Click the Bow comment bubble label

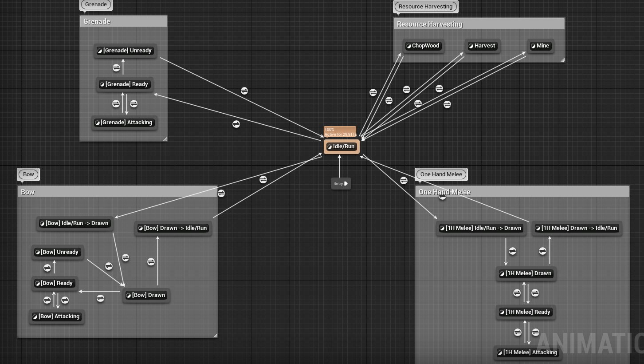[x=28, y=174]
